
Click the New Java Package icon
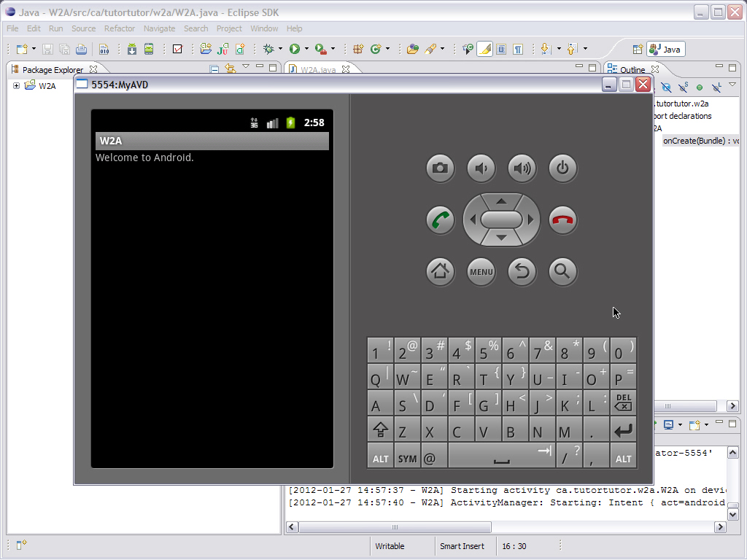(x=357, y=49)
